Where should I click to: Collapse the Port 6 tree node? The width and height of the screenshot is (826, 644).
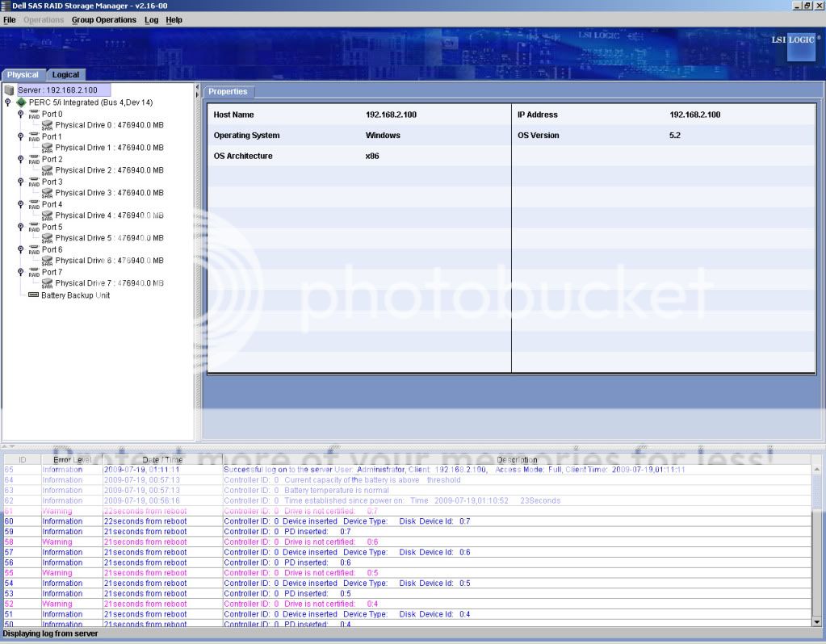(x=21, y=250)
